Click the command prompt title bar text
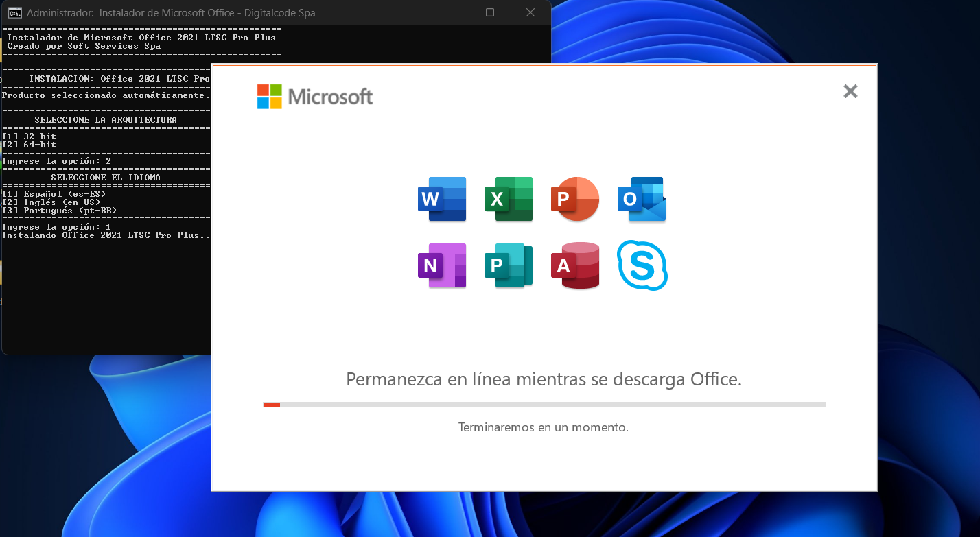 tap(171, 12)
